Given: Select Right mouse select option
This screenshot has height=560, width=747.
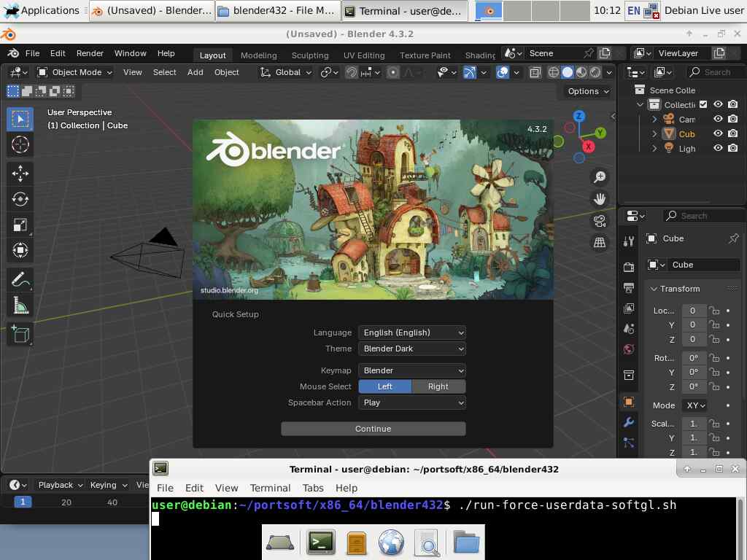Looking at the screenshot, I should click(x=438, y=386).
